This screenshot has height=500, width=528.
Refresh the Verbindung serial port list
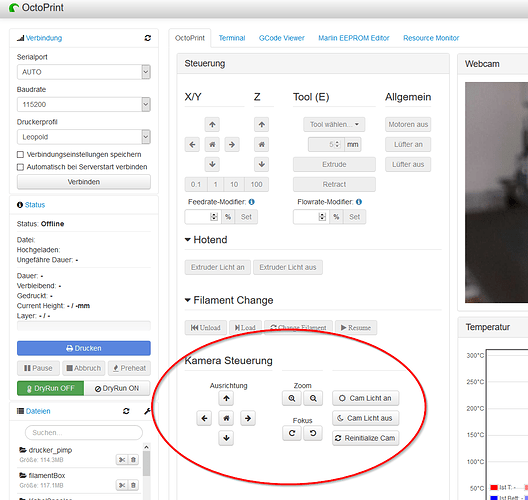click(x=147, y=38)
